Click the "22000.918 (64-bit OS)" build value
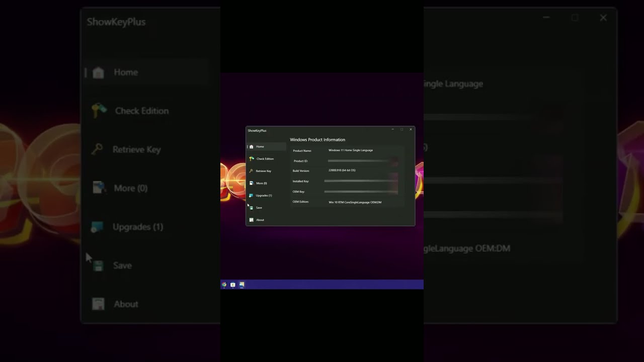Screen dimensions: 644x362 coord(342,170)
